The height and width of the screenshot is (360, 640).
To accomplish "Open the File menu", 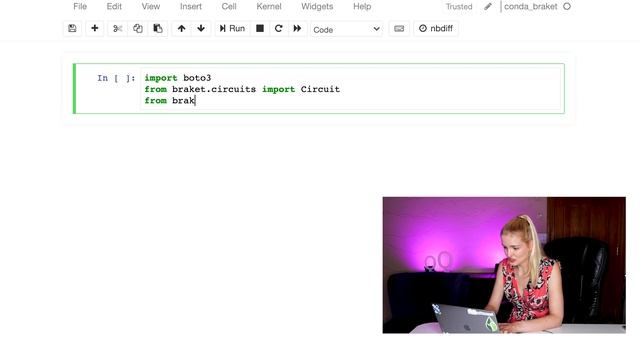I will coord(80,7).
